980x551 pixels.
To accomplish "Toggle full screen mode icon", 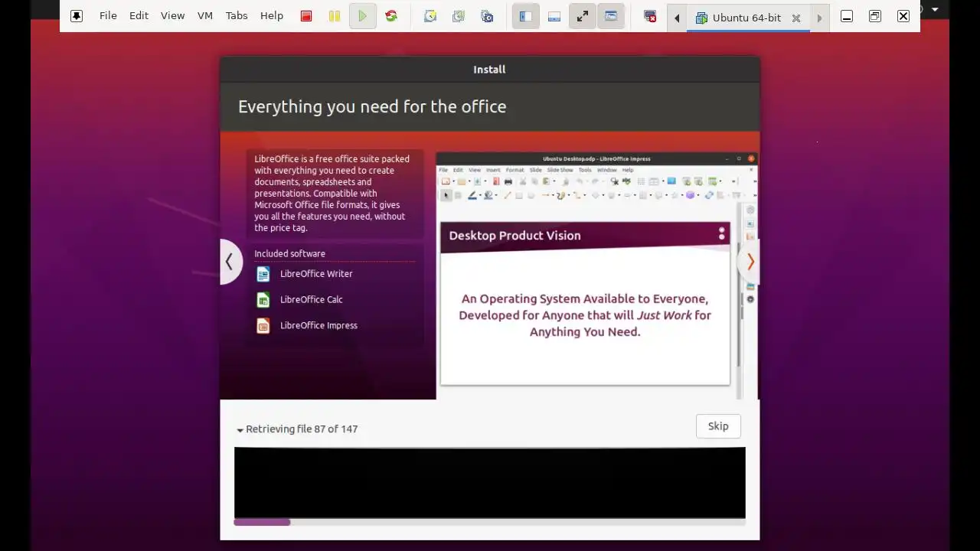I will click(x=583, y=16).
